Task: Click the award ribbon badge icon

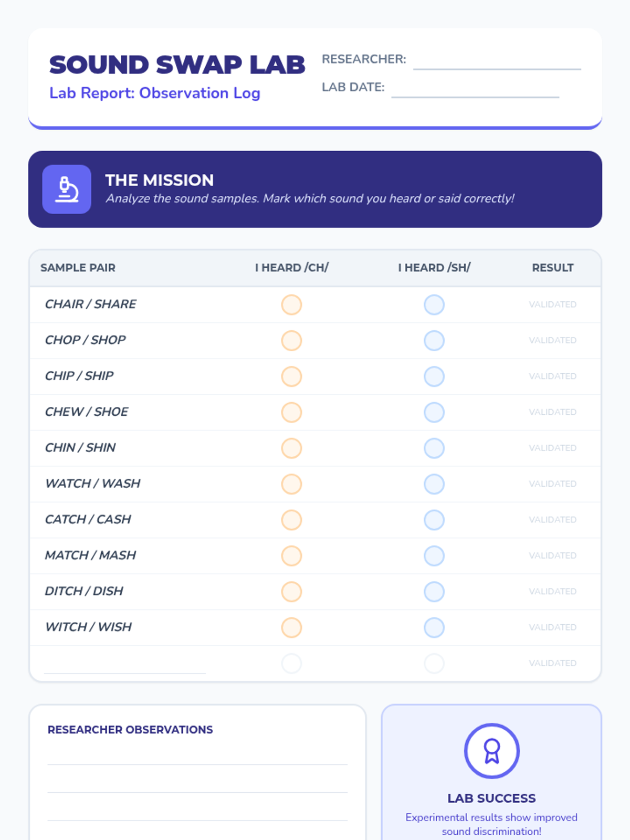Action: pyautogui.click(x=491, y=751)
